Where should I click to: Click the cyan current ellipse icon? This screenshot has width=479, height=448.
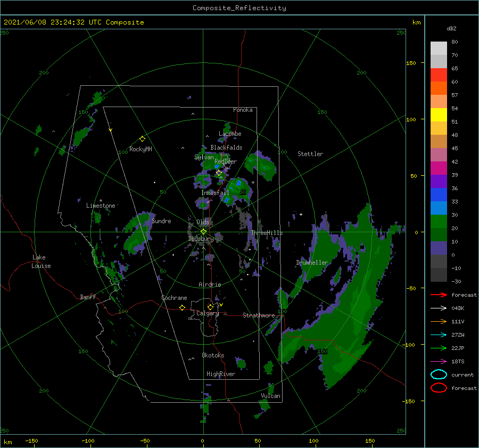click(x=439, y=374)
